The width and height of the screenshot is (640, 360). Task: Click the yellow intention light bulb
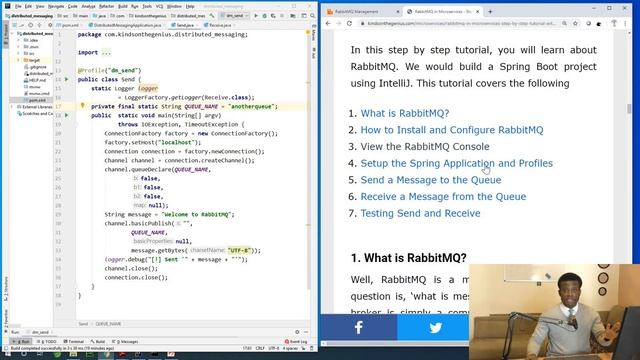82,106
